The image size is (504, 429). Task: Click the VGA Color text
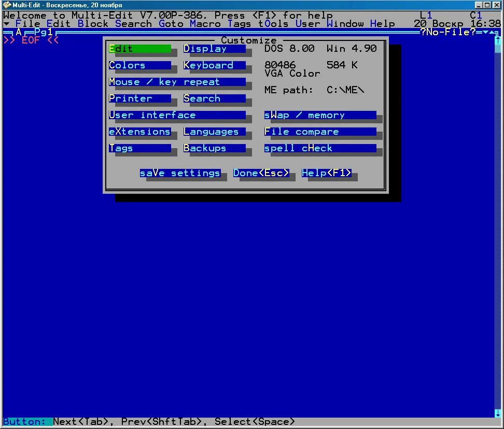coord(292,74)
